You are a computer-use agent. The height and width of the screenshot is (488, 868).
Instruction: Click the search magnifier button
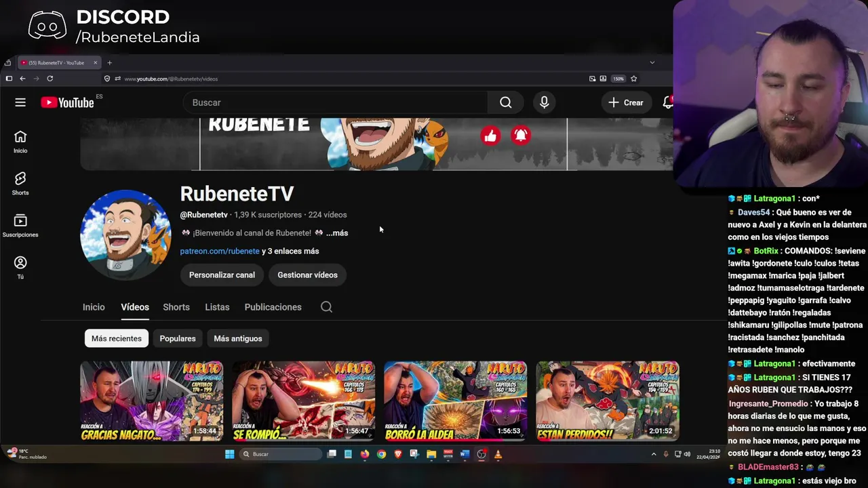click(505, 102)
